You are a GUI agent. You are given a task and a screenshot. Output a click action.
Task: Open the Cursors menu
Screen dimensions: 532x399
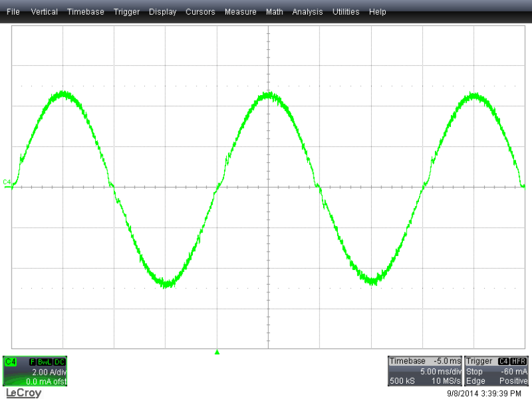click(x=201, y=11)
